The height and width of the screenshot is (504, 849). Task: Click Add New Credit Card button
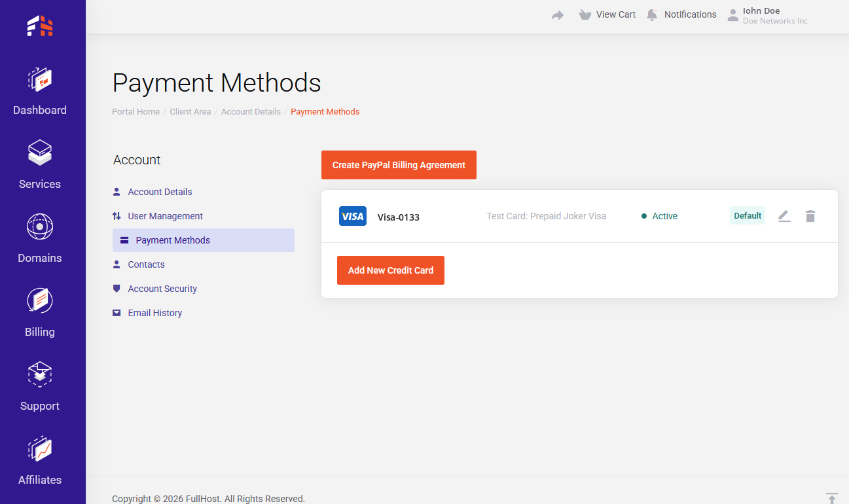click(x=391, y=270)
